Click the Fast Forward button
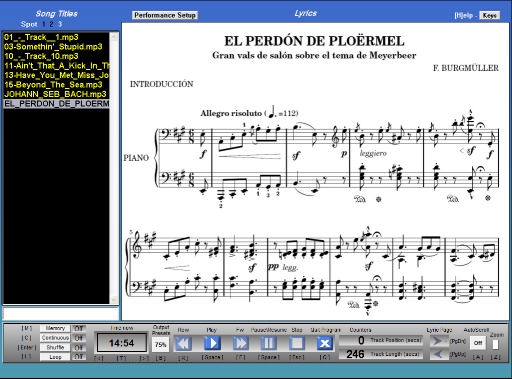Viewport: 512px width, 379px height. (x=240, y=343)
